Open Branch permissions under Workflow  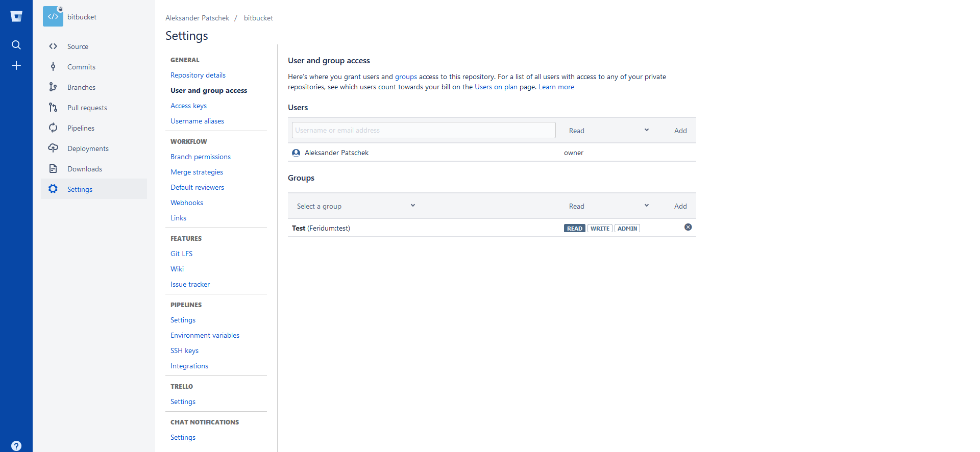200,157
